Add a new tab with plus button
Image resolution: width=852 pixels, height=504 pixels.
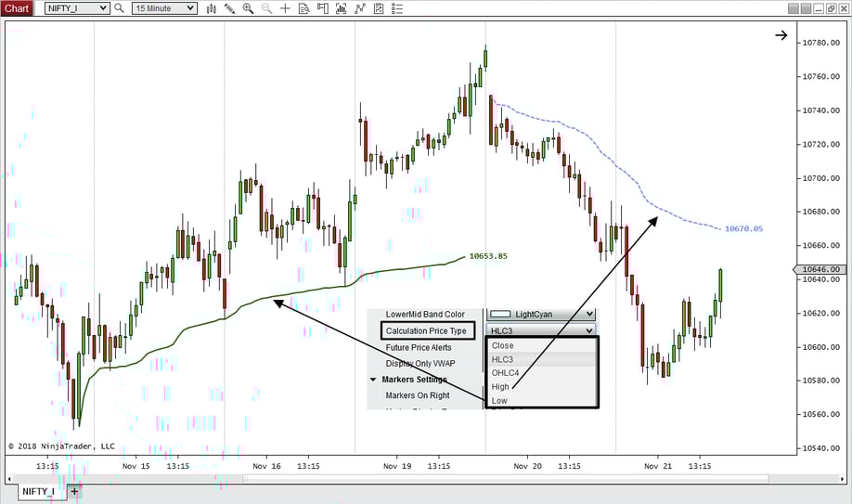(x=74, y=492)
